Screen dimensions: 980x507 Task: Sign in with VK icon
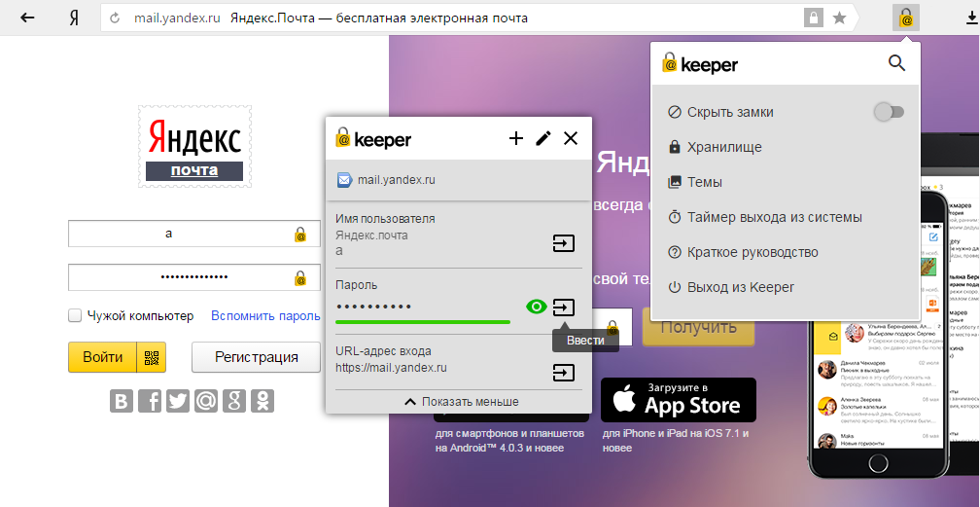pos(122,401)
